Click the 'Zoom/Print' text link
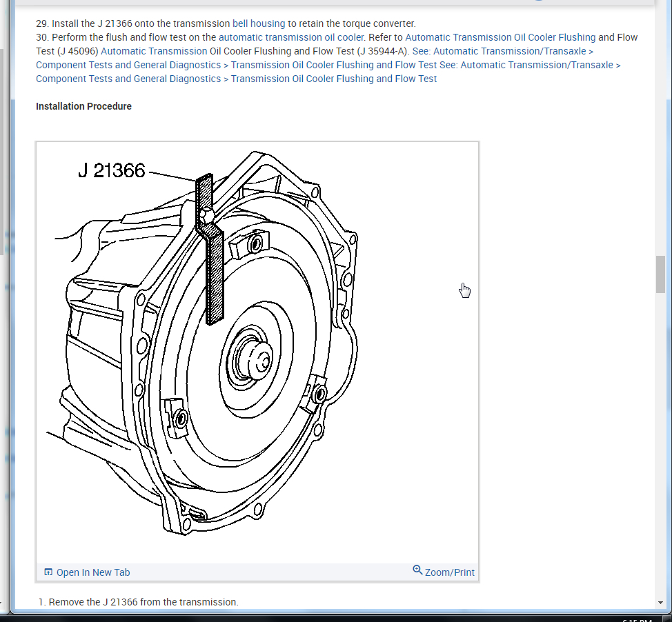 coord(450,572)
